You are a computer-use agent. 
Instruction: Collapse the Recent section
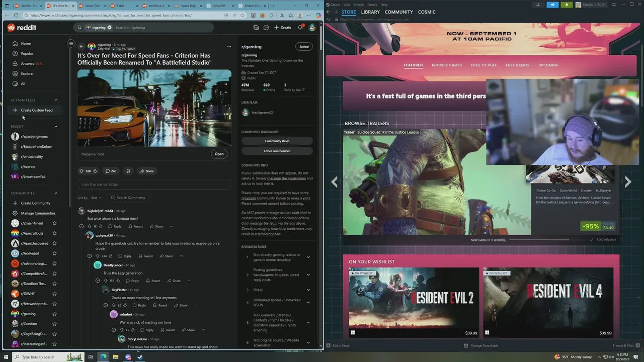coord(56,127)
